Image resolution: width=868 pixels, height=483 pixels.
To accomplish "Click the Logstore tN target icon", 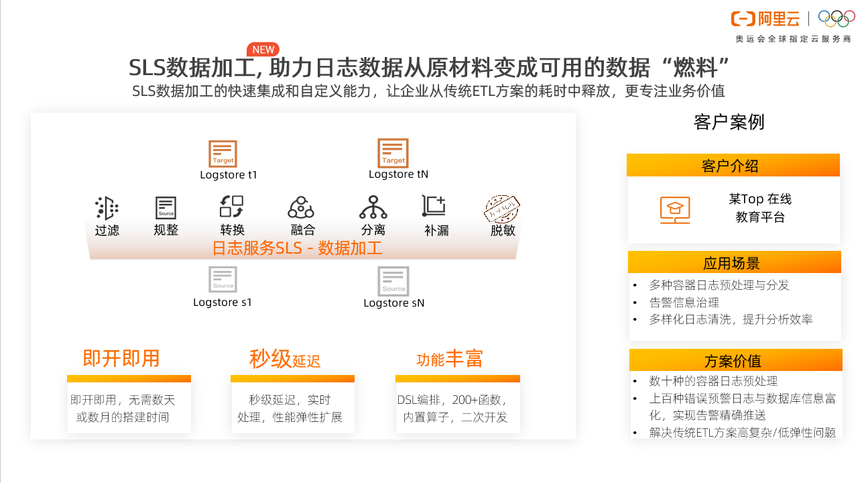I will pos(393,153).
